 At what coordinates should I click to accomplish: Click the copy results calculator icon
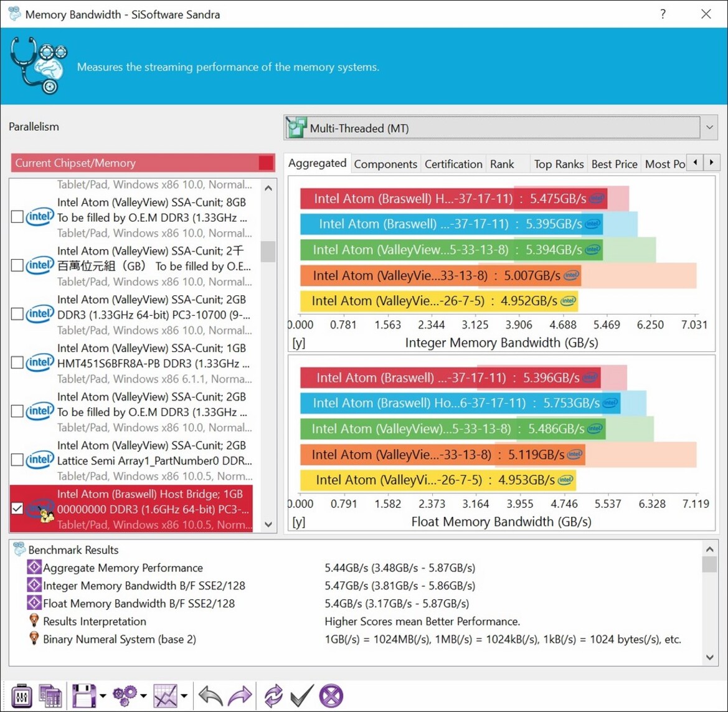point(50,696)
